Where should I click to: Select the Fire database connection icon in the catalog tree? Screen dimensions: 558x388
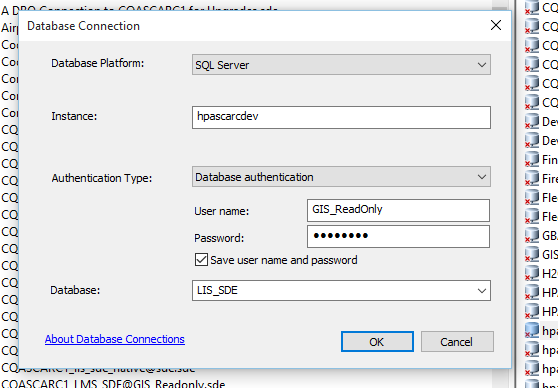tap(532, 178)
